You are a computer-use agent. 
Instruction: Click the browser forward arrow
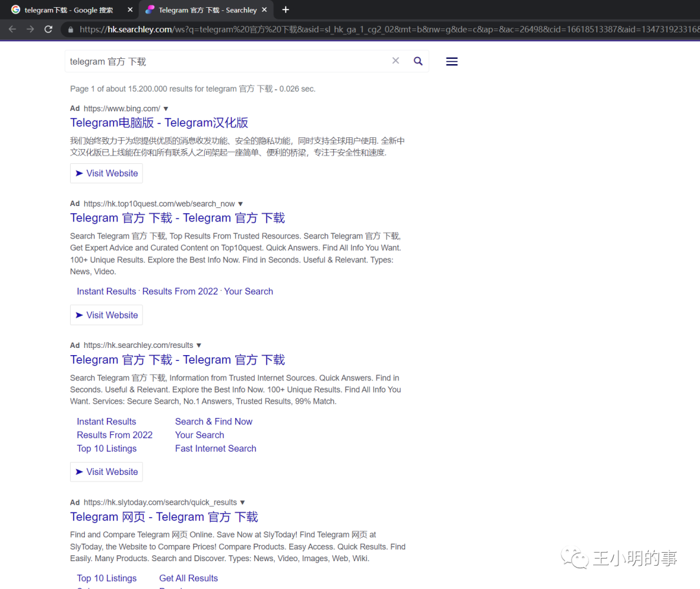tap(30, 29)
